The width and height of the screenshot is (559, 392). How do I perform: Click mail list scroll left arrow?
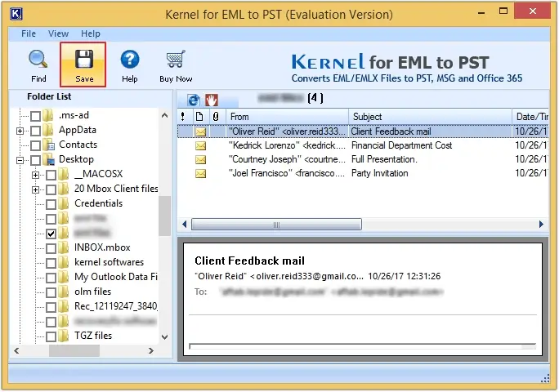click(x=185, y=224)
